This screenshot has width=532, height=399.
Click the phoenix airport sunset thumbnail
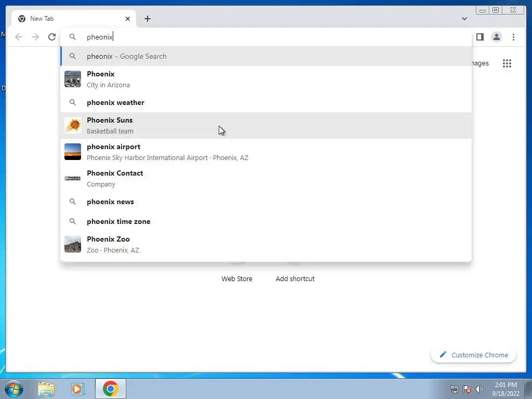(73, 152)
